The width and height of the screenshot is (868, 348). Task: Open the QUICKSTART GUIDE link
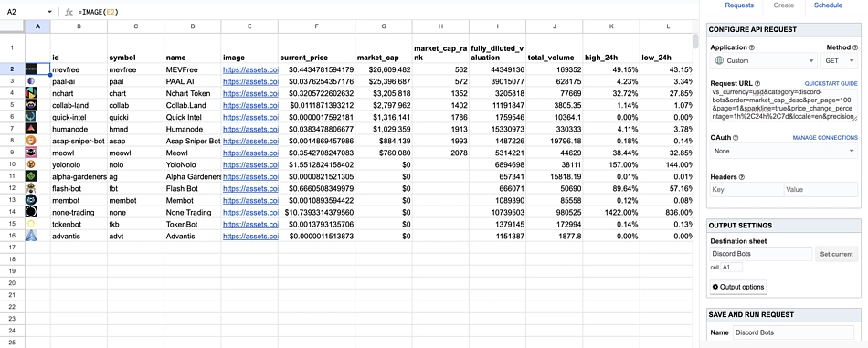pyautogui.click(x=831, y=83)
